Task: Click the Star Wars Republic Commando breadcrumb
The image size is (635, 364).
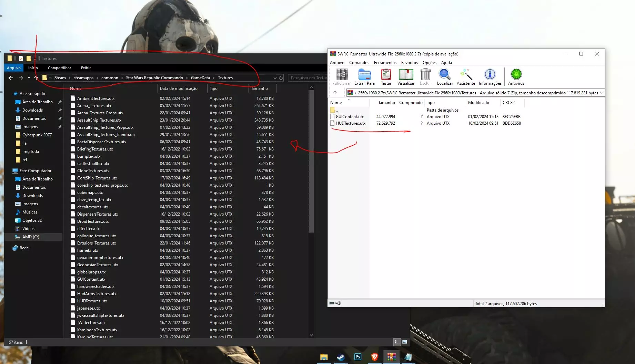Action: click(154, 78)
